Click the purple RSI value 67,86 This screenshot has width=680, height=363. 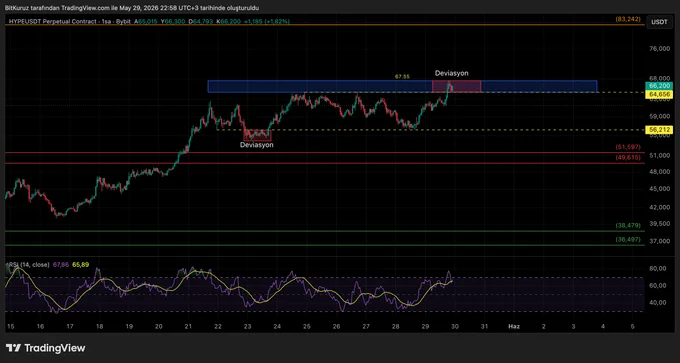(x=61, y=265)
